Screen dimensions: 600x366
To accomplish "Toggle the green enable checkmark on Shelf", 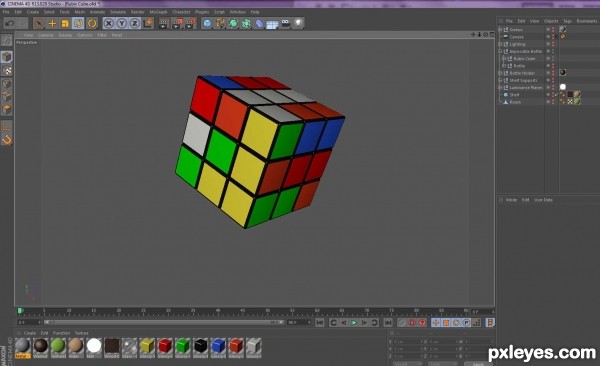I will click(557, 95).
